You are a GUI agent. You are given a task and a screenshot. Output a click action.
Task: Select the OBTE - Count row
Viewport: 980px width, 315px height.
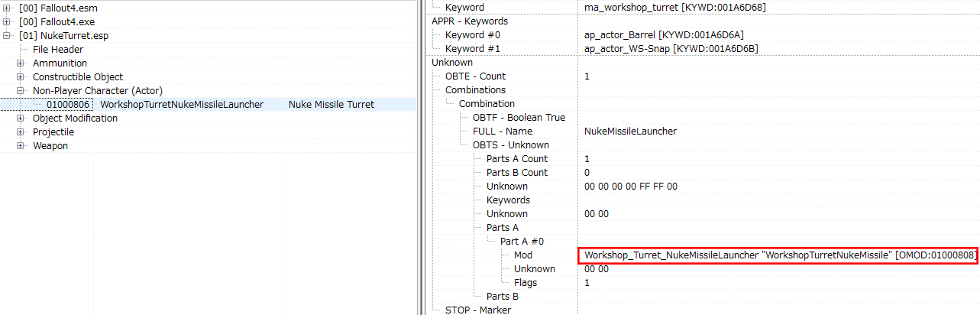475,76
